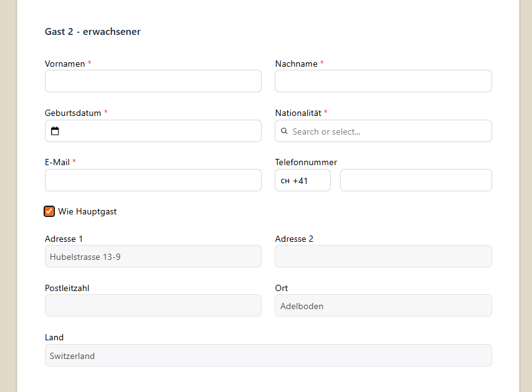Focus the Nachname text field

383,81
